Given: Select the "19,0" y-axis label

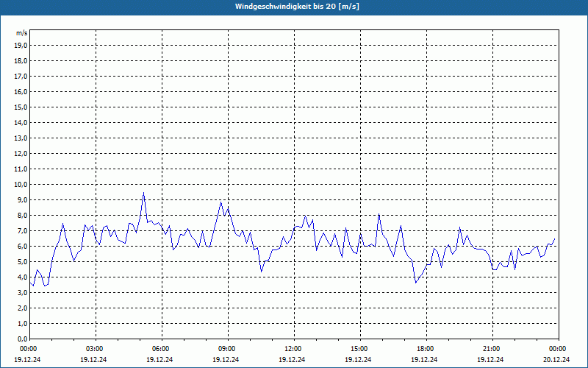Looking at the screenshot, I should click(21, 46).
